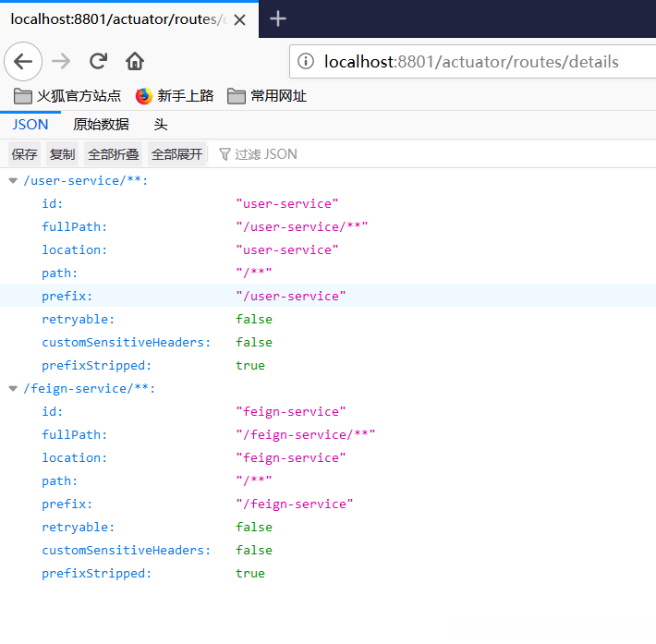
Task: Open a new tab with the plus icon
Action: point(278,18)
